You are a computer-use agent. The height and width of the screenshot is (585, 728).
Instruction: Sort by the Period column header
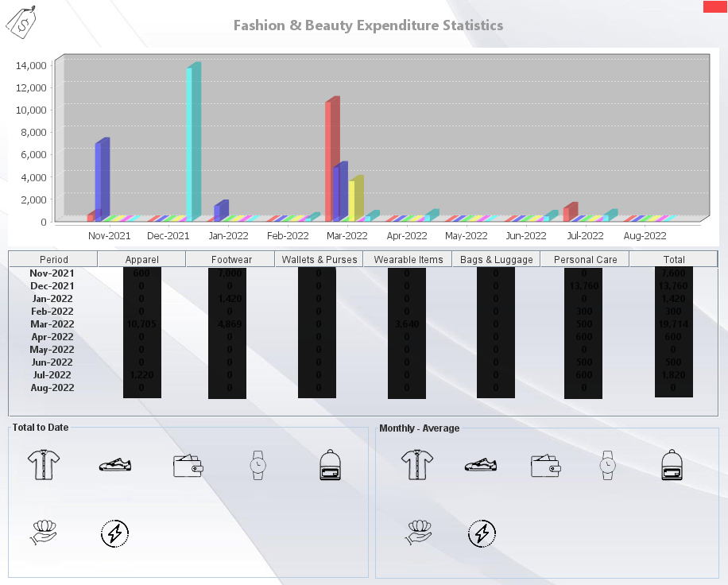[53, 259]
